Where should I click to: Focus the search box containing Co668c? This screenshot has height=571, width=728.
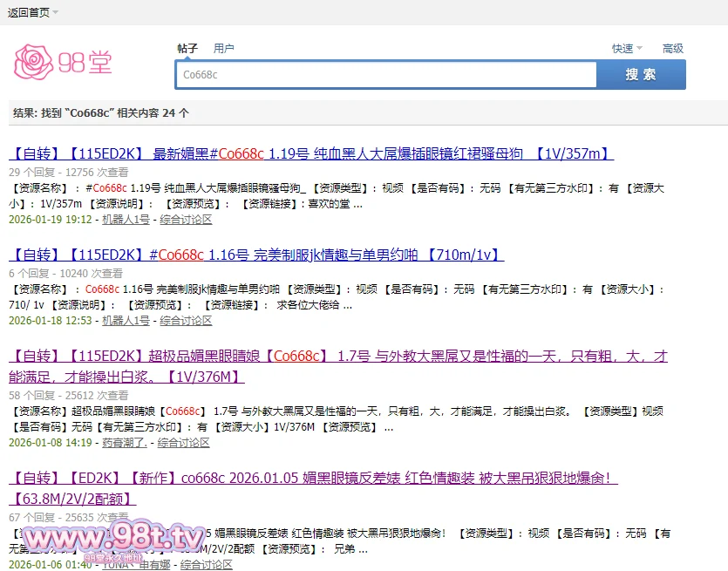(x=385, y=75)
